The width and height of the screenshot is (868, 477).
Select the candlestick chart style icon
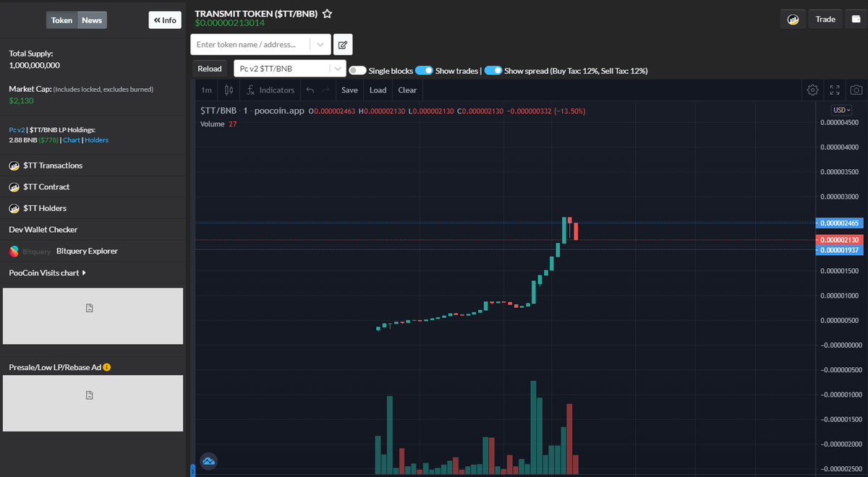pyautogui.click(x=229, y=90)
